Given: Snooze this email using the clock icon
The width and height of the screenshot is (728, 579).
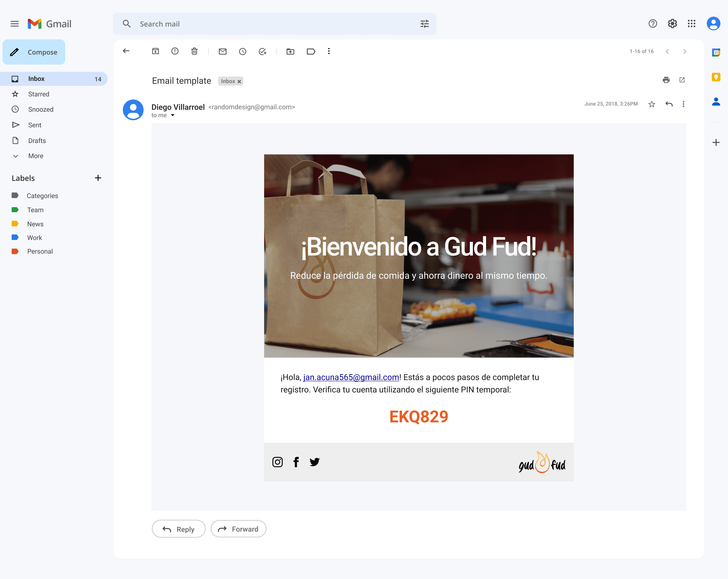Looking at the screenshot, I should [242, 51].
